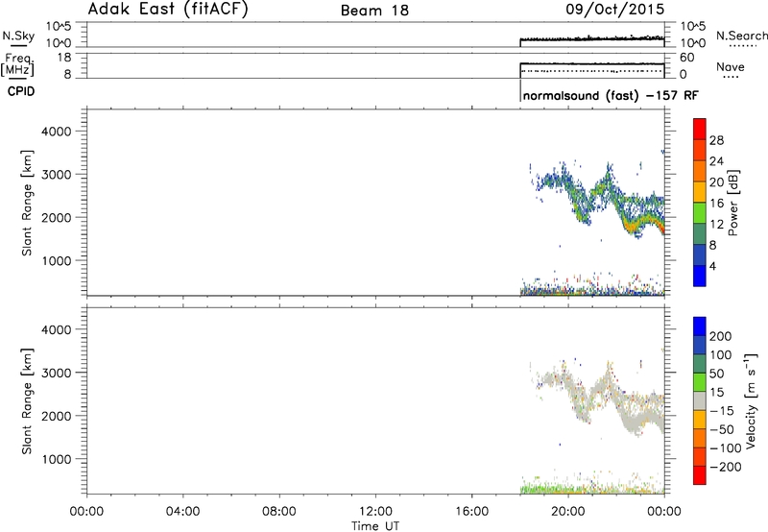Image resolution: width=768 pixels, height=532 pixels.
Task: Click the dark blue bottom Power colorbar swatch
Action: click(700, 276)
